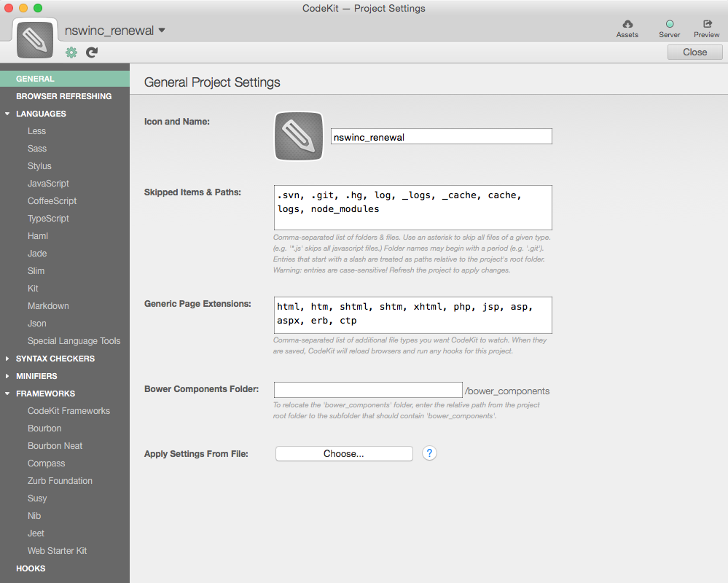Screen dimensions: 728x583
Task: Open Sass language settings
Action: click(x=37, y=149)
